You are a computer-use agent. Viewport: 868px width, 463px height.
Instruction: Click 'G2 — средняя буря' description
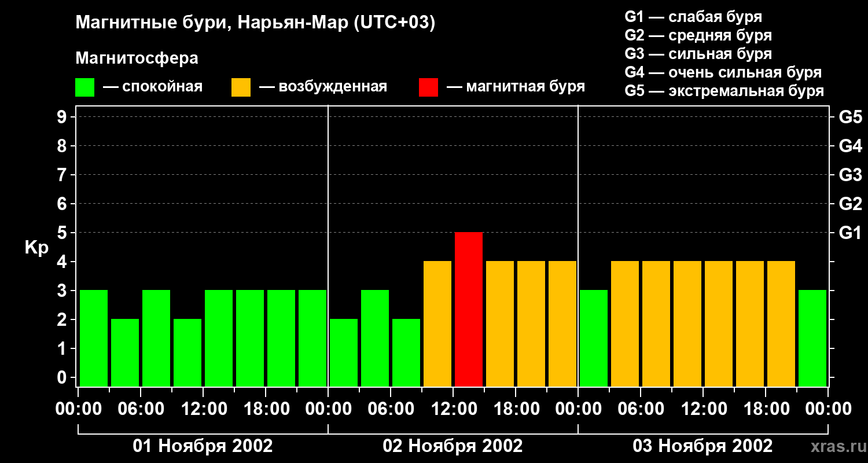pyautogui.click(x=698, y=35)
